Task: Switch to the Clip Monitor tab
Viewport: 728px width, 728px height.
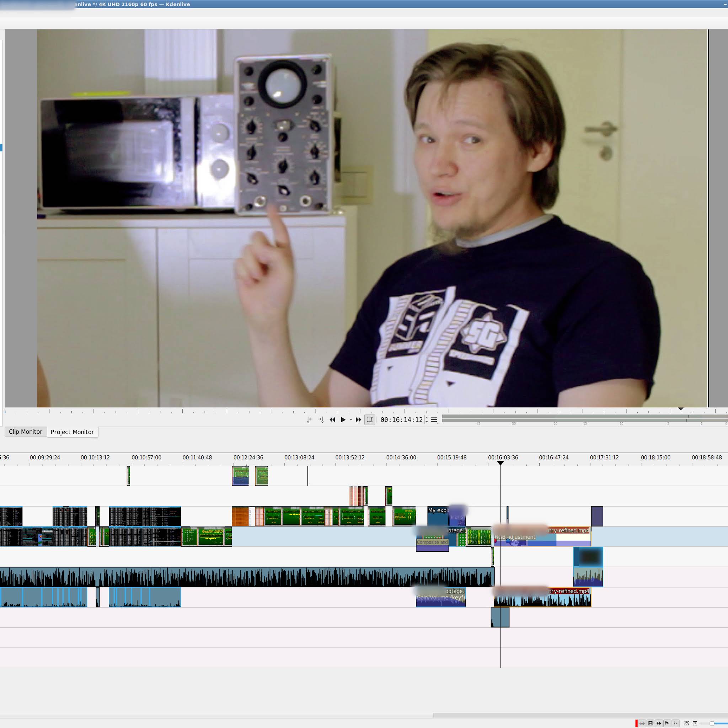Action: click(25, 432)
